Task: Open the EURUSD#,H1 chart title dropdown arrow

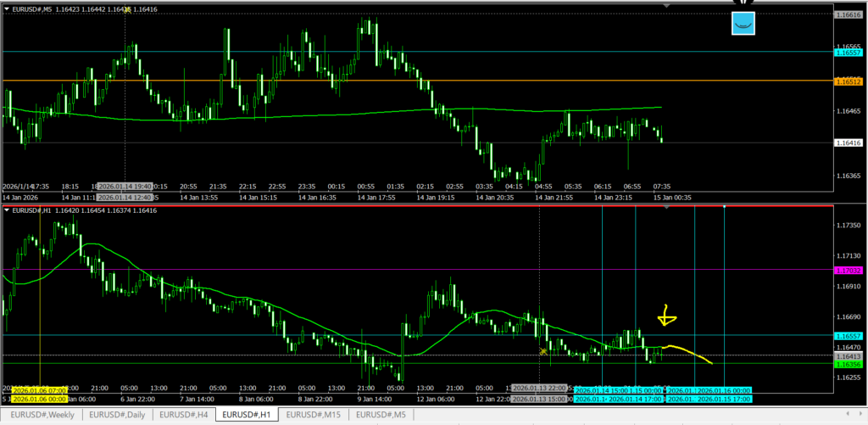Action: pos(8,210)
